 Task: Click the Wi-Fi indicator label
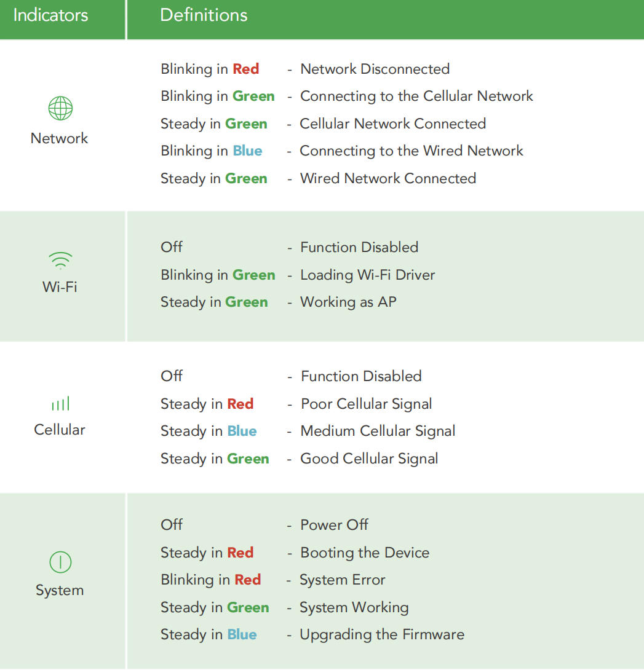click(60, 287)
